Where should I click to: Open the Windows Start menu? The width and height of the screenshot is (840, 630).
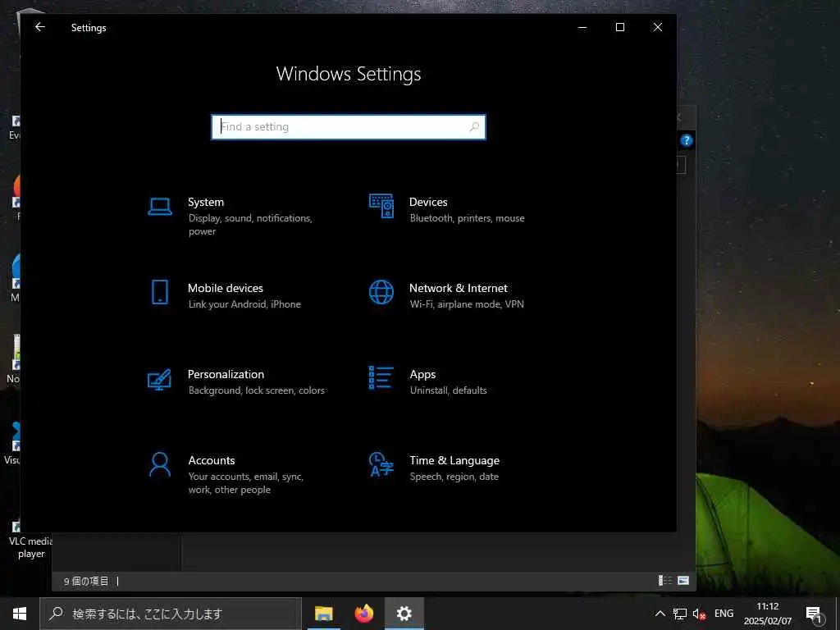coord(20,614)
